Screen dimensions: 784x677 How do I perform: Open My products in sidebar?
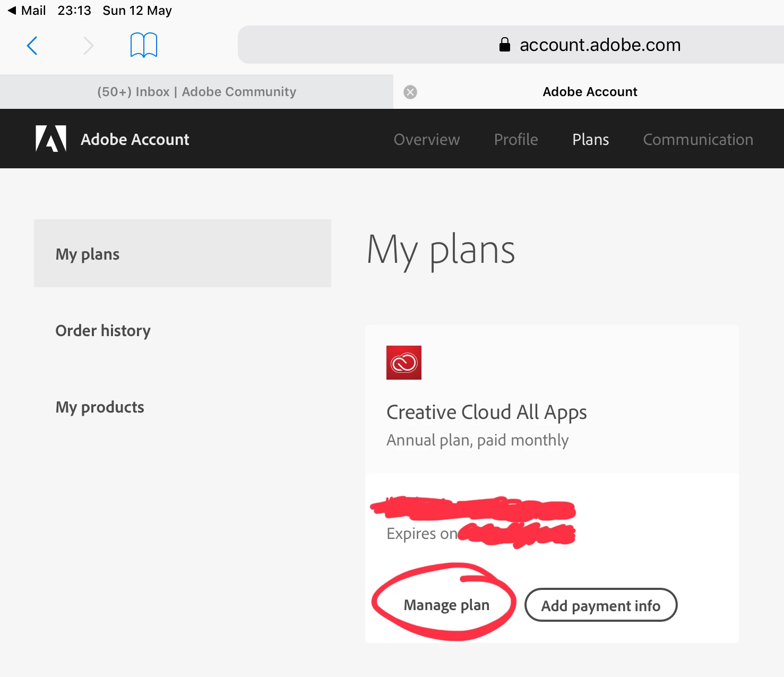(100, 407)
